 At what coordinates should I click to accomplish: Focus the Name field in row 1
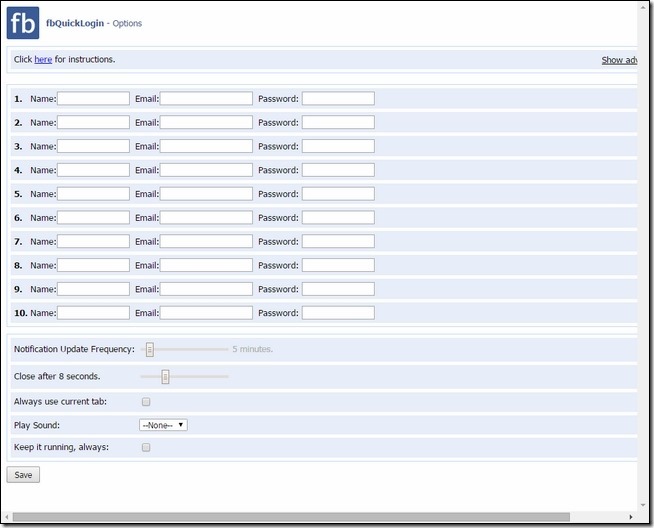[93, 98]
